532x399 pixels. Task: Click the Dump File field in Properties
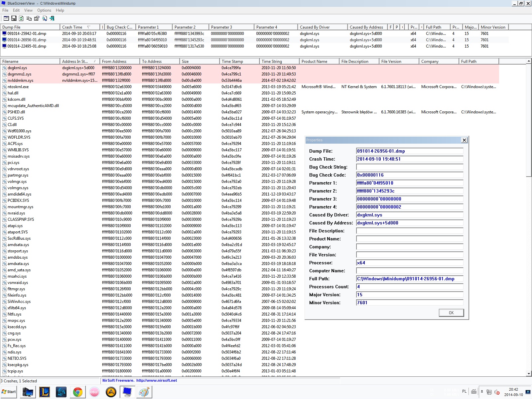click(410, 151)
